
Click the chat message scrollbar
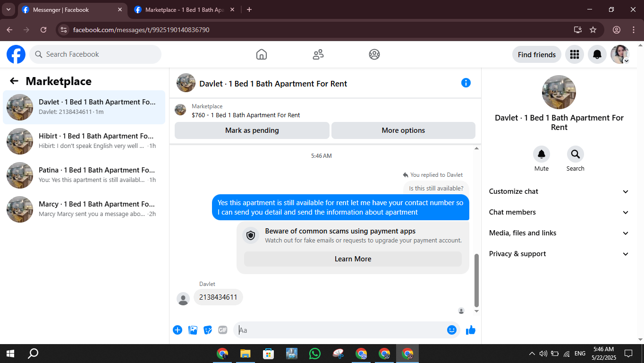[x=476, y=280]
